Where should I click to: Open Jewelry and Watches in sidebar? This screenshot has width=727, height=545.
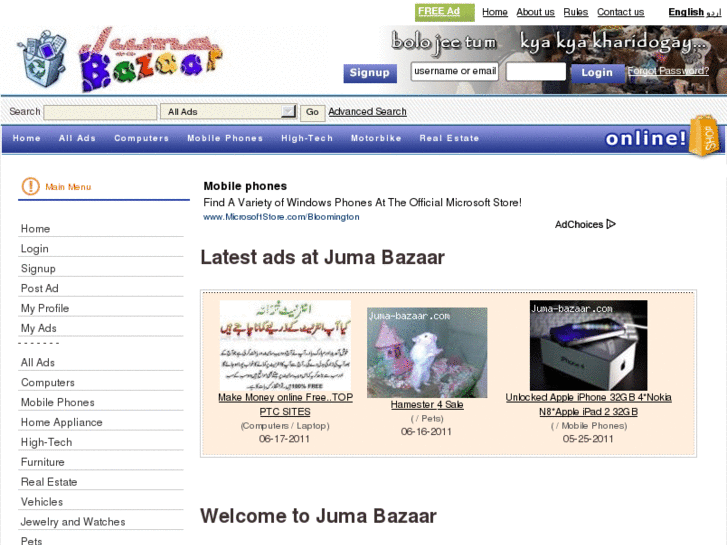click(x=73, y=522)
